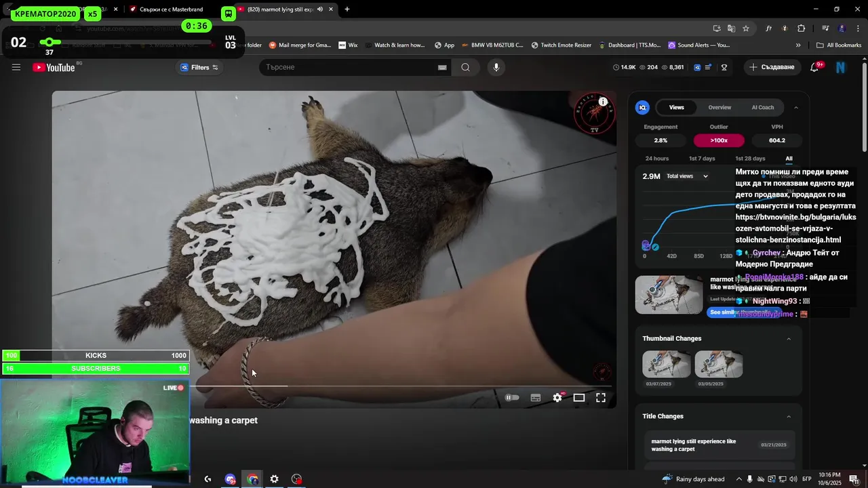The image size is (868, 488).
Task: Click the install/cast screen icon in address bar
Action: [x=717, y=28]
